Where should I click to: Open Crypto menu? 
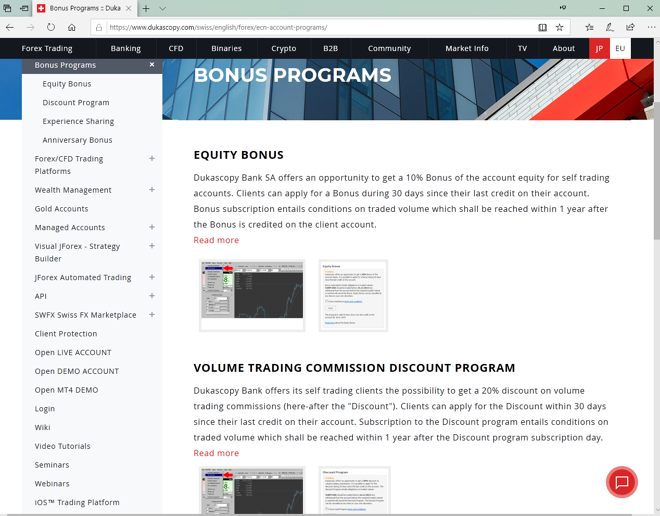click(284, 48)
